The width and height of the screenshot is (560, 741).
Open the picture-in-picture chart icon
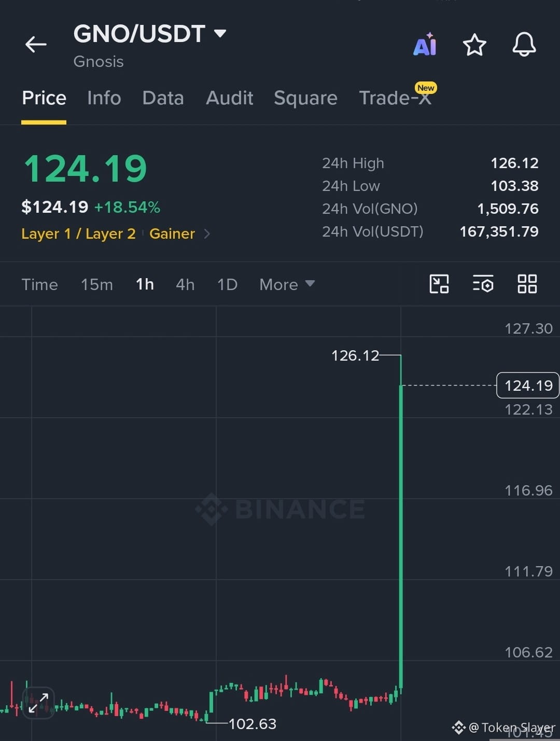coord(439,284)
